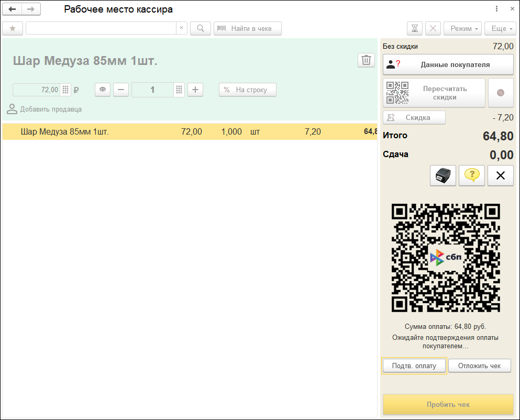Click Подтв. оплату button
This screenshot has height=420, width=520.
tap(414, 366)
